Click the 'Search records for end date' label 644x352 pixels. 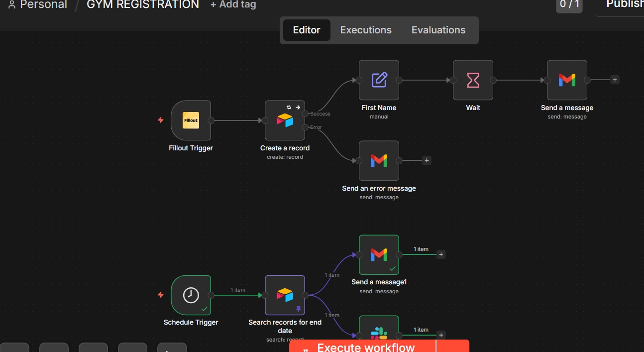pos(285,326)
